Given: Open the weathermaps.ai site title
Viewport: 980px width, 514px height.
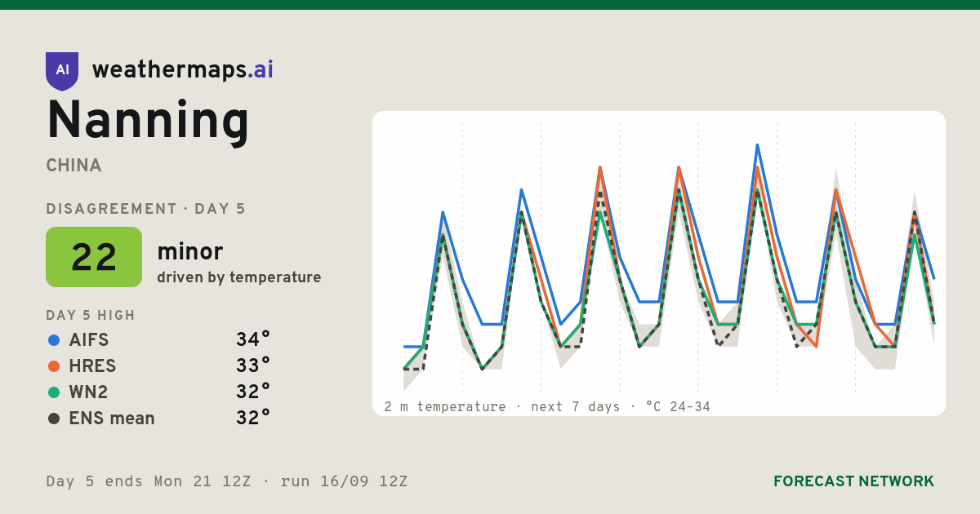Looking at the screenshot, I should tap(183, 70).
